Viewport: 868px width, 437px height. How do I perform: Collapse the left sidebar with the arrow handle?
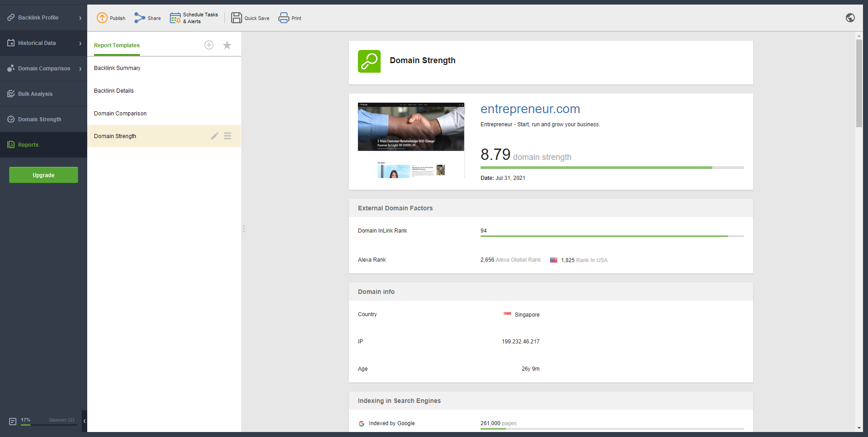coord(84,421)
